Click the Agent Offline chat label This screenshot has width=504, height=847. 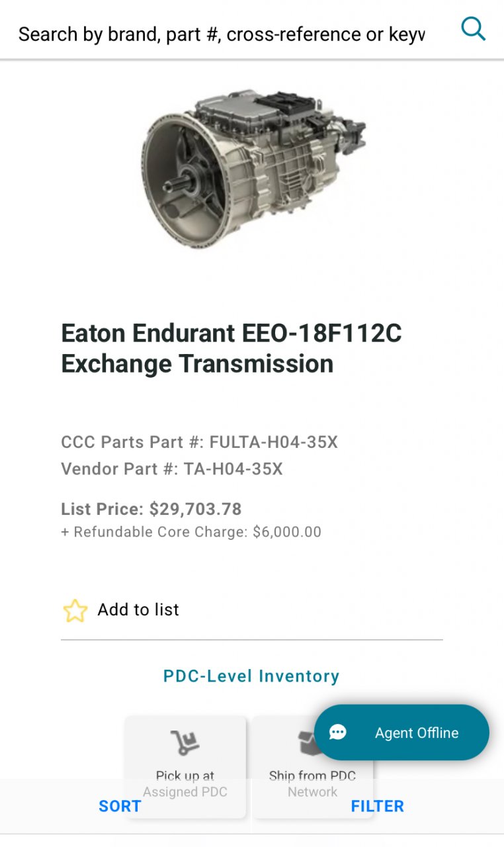tap(417, 733)
